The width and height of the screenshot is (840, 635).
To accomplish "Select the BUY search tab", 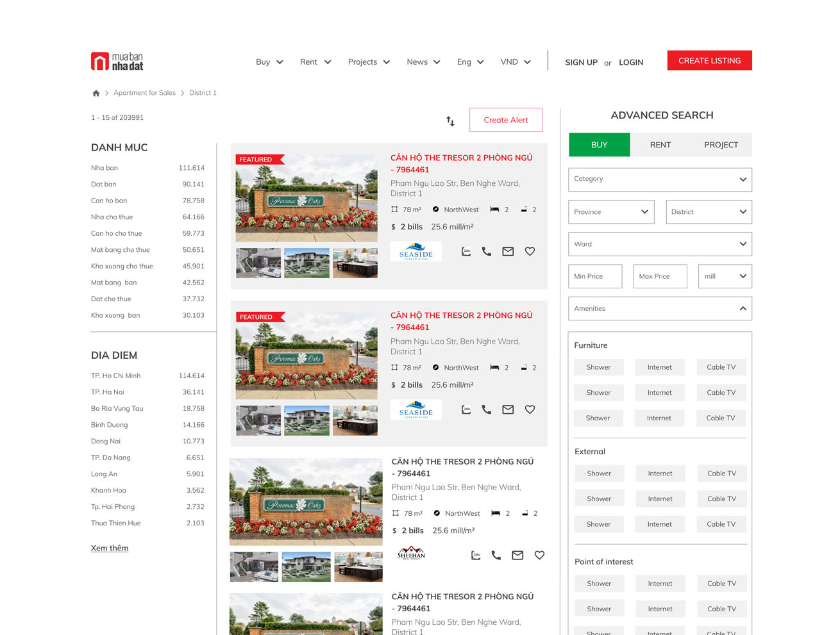I will tap(600, 145).
